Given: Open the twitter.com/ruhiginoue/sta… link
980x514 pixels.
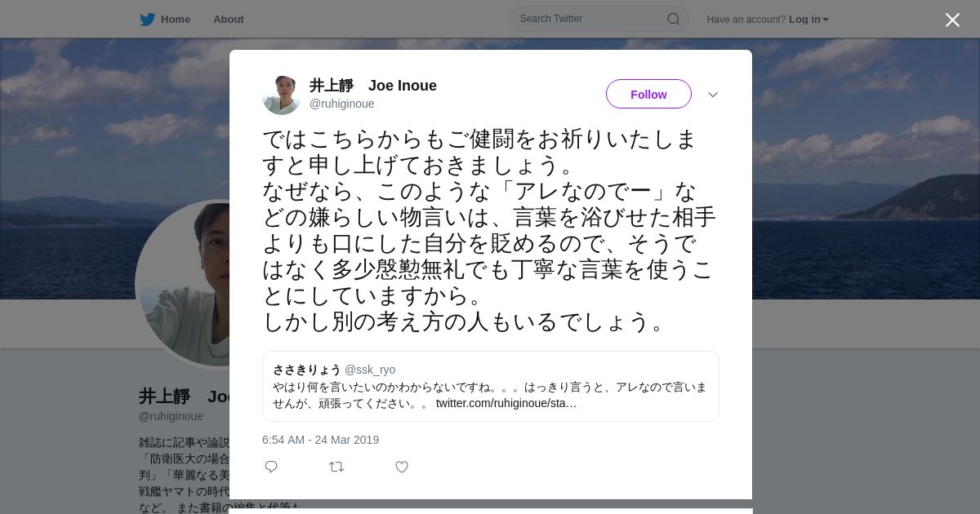Looking at the screenshot, I should [506, 403].
